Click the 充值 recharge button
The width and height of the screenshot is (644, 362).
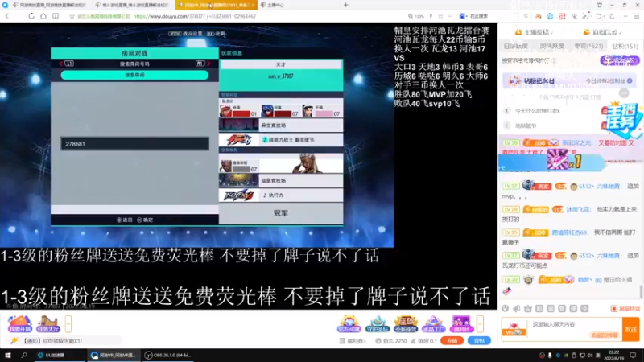[x=452, y=340]
